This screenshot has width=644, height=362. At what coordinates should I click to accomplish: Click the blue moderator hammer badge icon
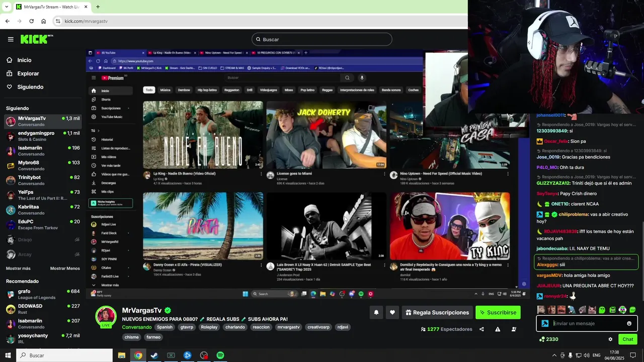coord(545,323)
